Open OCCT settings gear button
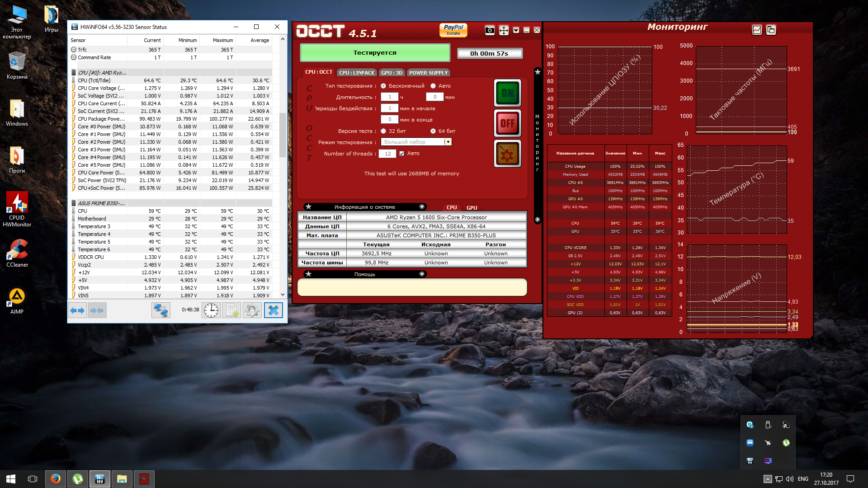The width and height of the screenshot is (868, 488). click(507, 154)
